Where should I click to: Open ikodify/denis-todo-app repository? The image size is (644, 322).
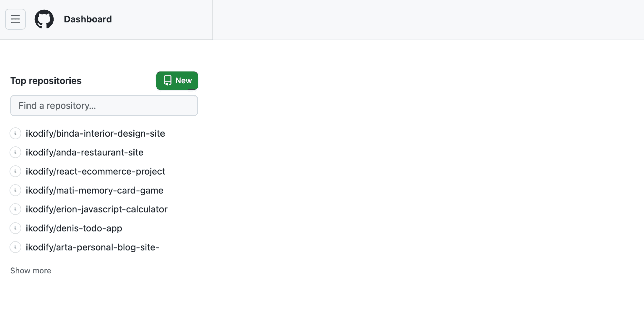click(x=74, y=228)
